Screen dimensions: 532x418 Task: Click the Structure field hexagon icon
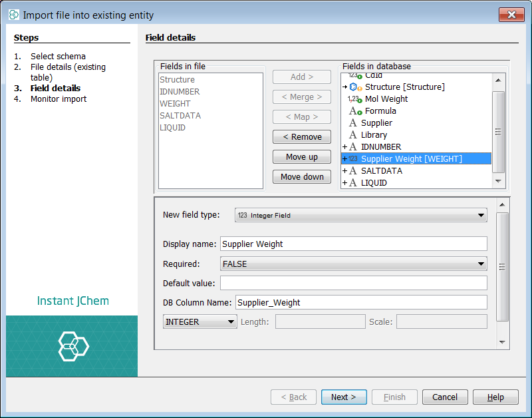click(x=354, y=87)
